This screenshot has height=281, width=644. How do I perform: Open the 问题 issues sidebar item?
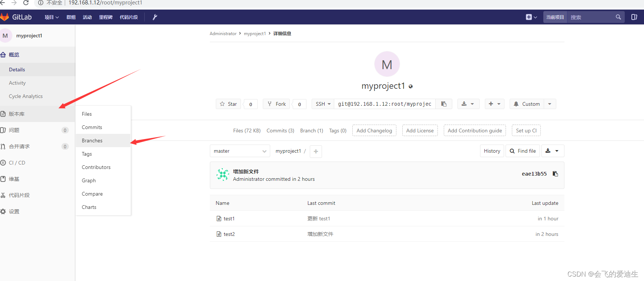[37, 130]
